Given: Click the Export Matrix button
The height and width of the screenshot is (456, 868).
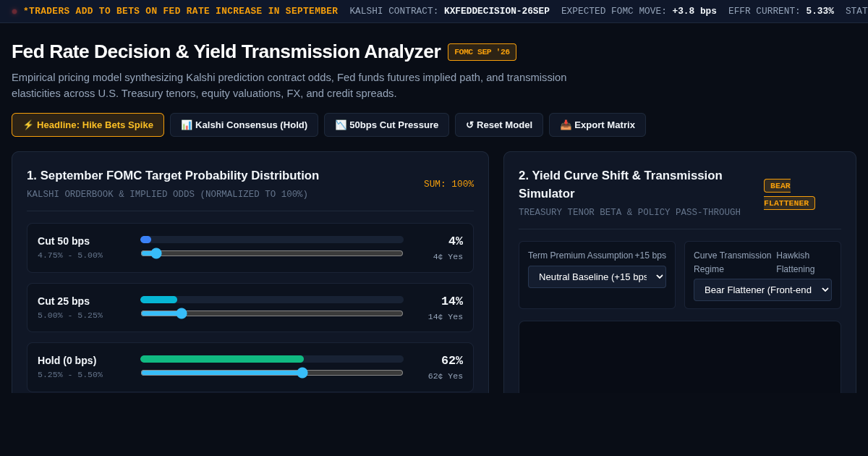Looking at the screenshot, I should (x=597, y=124).
